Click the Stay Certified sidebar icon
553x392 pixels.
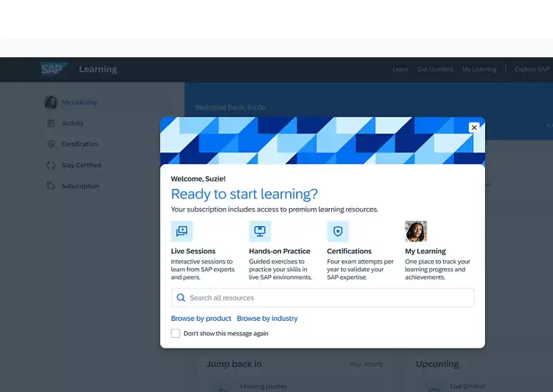51,165
